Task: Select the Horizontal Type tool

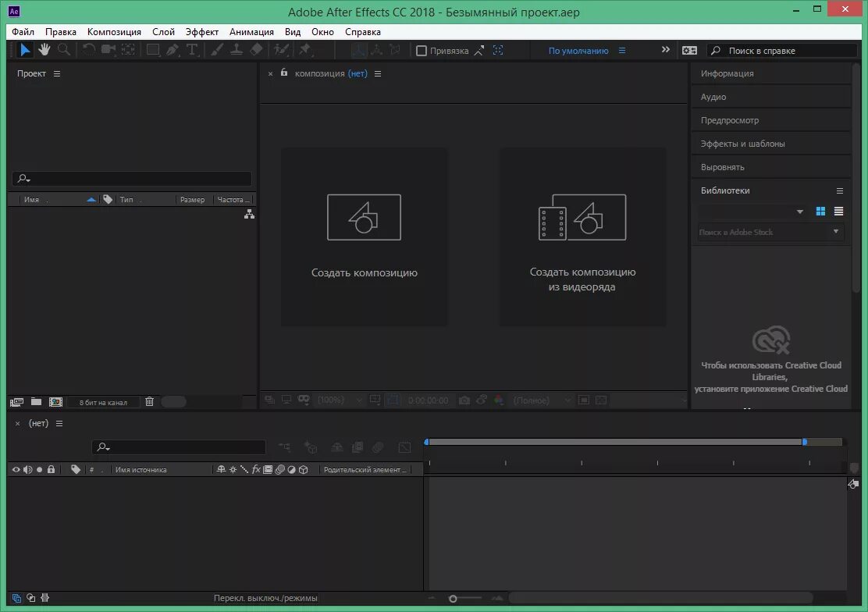Action: [191, 49]
